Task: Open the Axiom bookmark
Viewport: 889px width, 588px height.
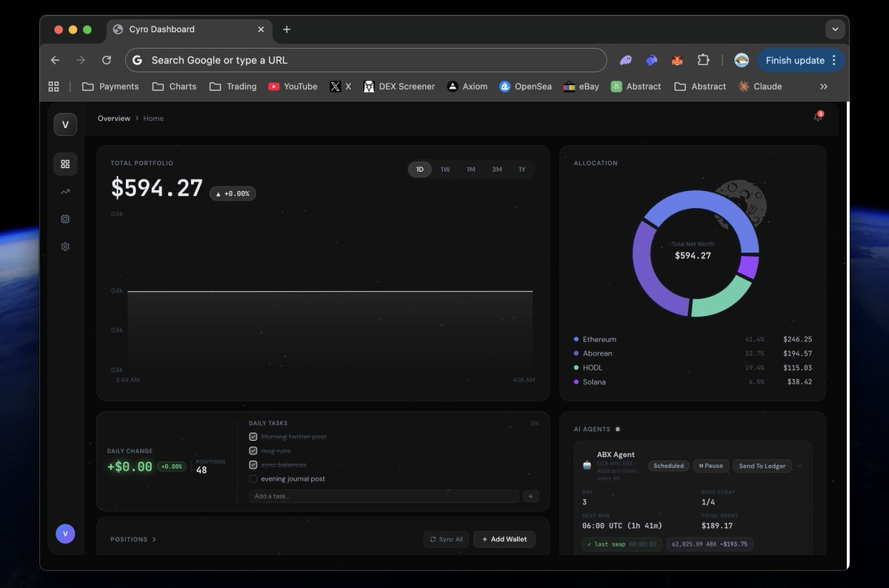Action: point(467,87)
